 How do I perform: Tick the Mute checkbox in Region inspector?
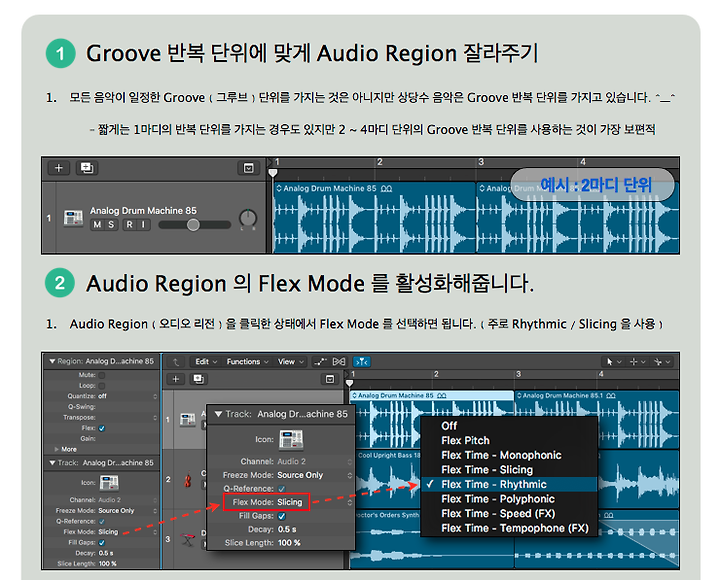point(101,375)
